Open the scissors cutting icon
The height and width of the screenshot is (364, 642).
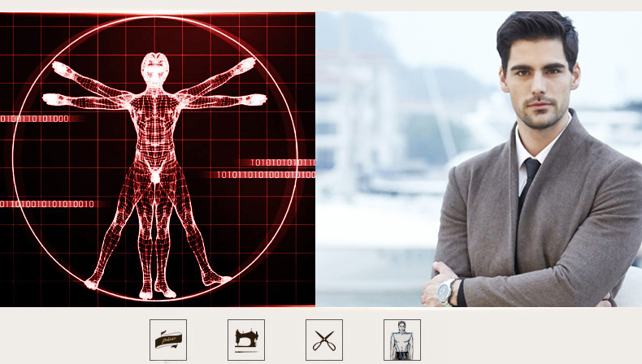324,340
